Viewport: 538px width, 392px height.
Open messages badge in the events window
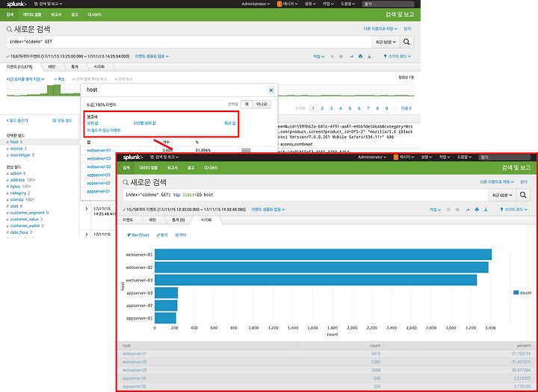coord(279,4)
